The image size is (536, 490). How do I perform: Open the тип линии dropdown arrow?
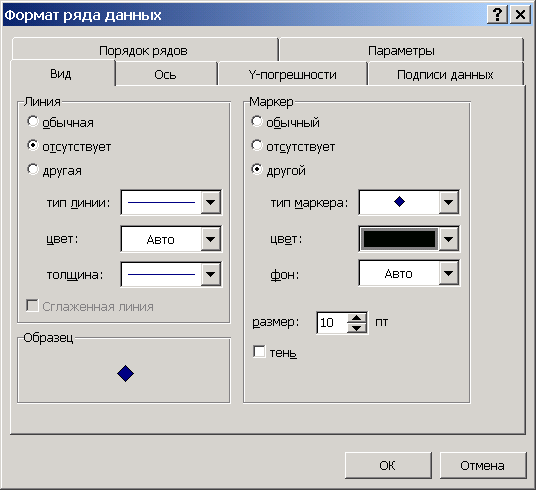(x=211, y=202)
